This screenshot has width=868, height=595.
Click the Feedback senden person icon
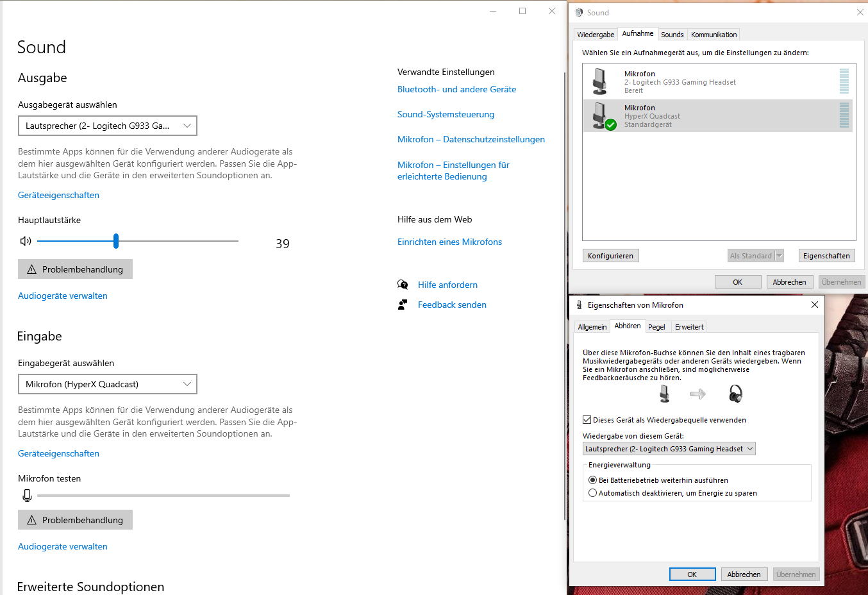403,305
